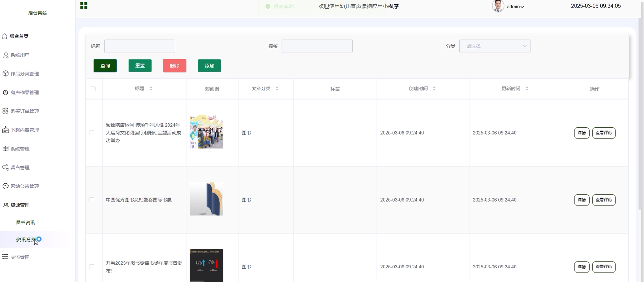The image size is (644, 282).
Task: Check the row for 中国优秀图书亮相曼谷国际书展
Action: pos(92,200)
